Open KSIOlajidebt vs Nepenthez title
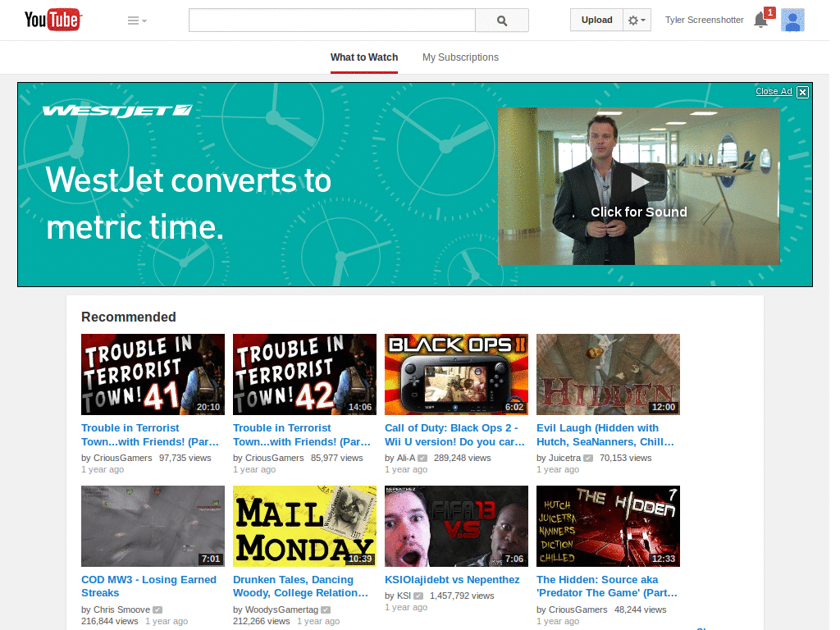840x630 pixels. tap(452, 580)
